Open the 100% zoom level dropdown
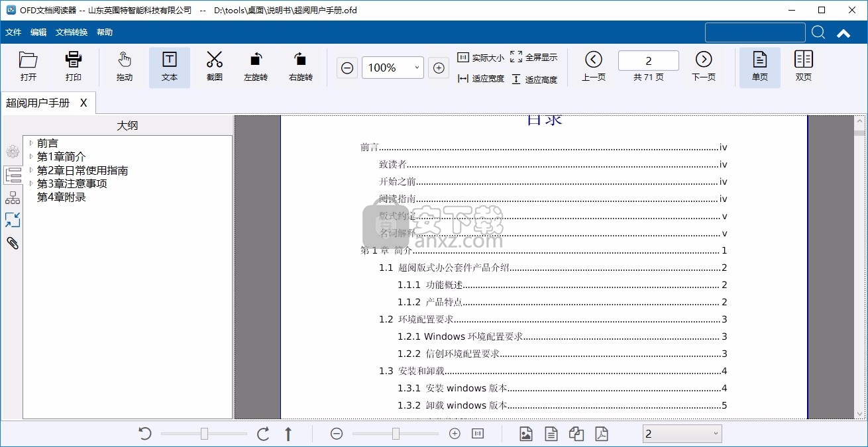The image size is (868, 447). (x=392, y=68)
